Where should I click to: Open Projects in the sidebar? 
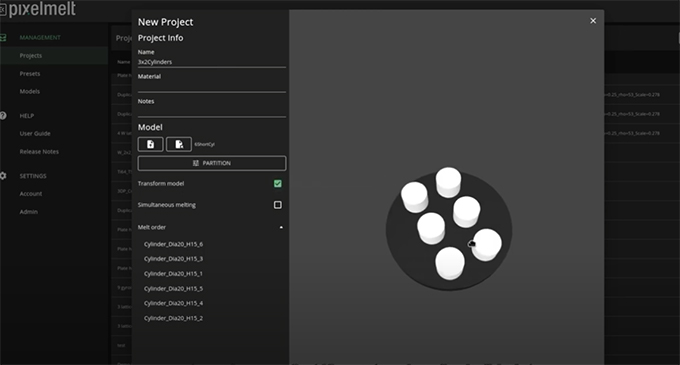(x=31, y=55)
